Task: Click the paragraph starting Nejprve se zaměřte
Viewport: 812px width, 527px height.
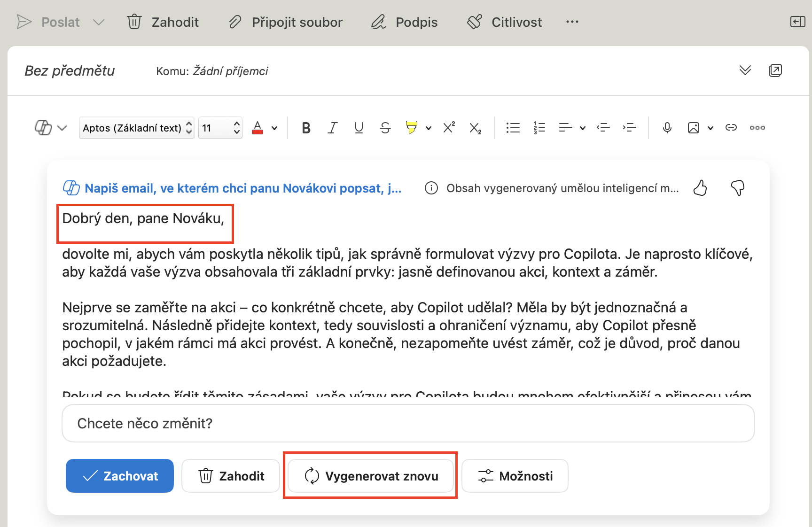Action: pyautogui.click(x=401, y=334)
